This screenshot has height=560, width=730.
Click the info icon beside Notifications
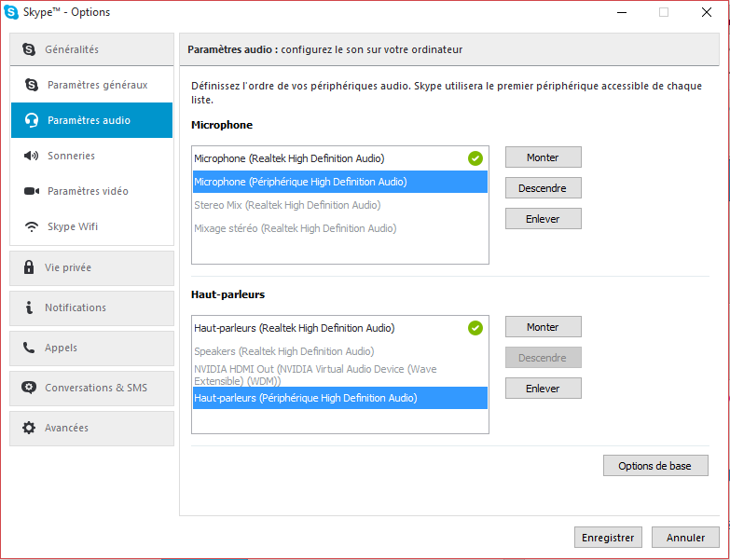pos(29,307)
